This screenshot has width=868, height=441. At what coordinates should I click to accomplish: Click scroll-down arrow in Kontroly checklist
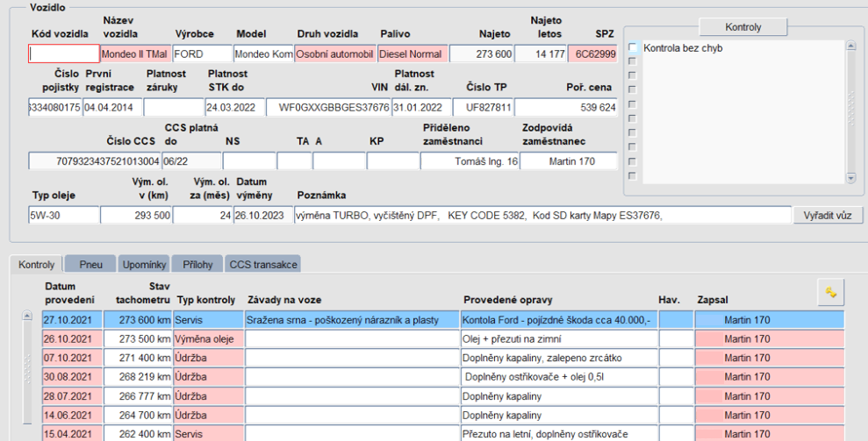(x=850, y=178)
